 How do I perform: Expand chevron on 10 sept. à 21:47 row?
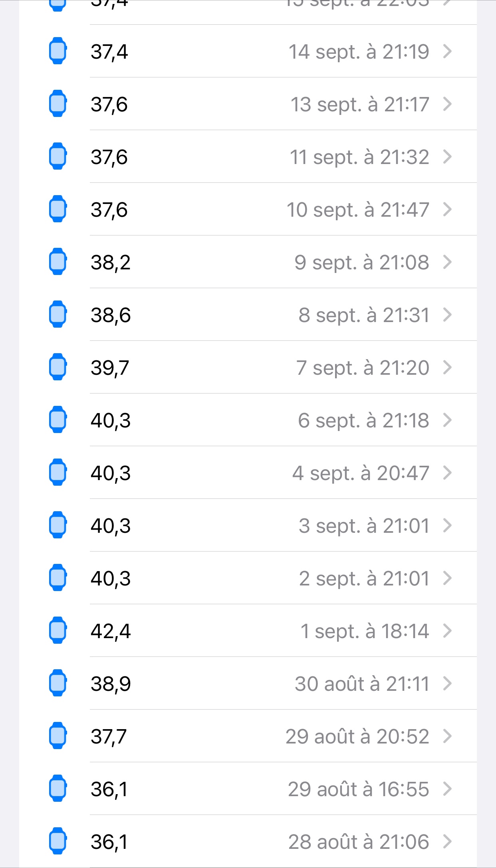pos(447,210)
